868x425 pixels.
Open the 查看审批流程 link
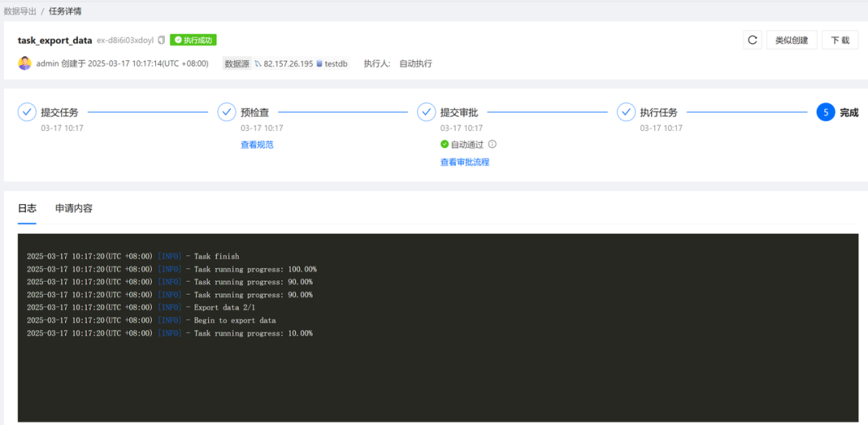(x=465, y=162)
